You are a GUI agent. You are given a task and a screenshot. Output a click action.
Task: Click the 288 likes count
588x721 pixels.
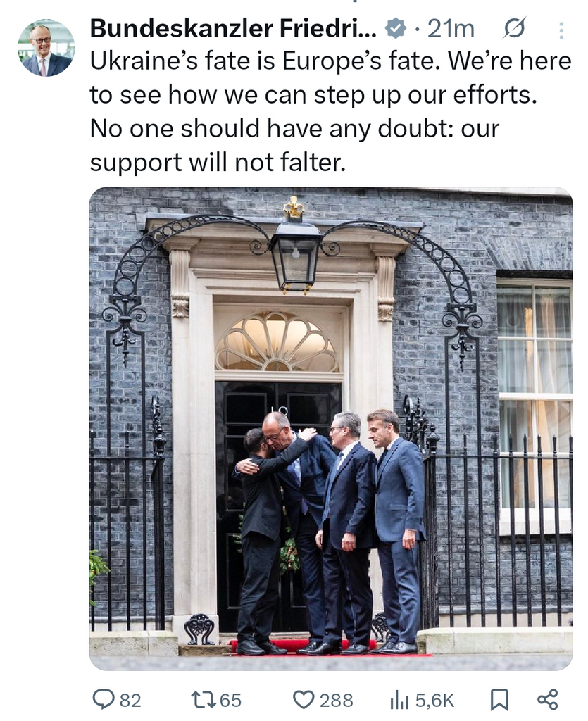[337, 701]
